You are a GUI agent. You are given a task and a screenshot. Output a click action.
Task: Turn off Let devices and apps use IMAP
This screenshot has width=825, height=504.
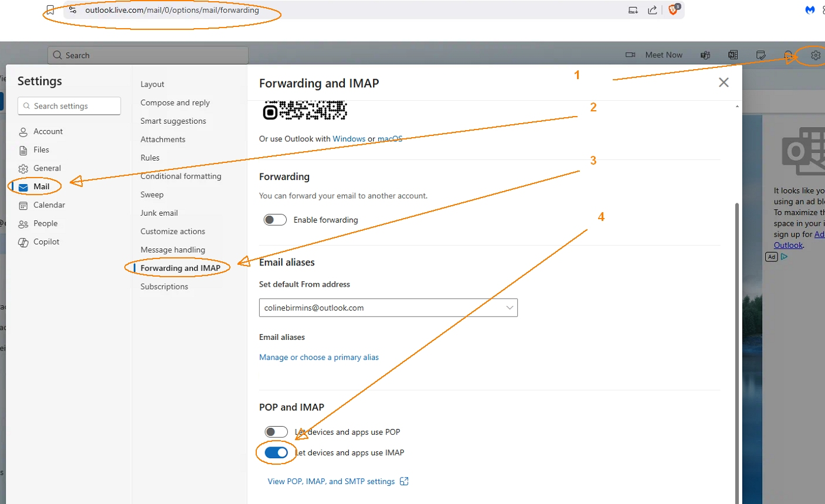[x=276, y=452]
